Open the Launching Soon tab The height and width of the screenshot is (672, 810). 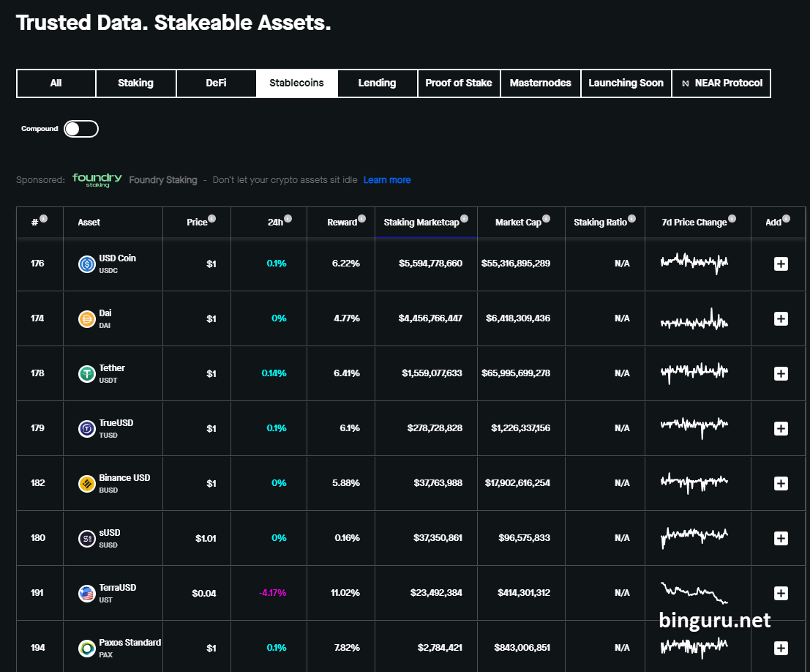point(626,83)
